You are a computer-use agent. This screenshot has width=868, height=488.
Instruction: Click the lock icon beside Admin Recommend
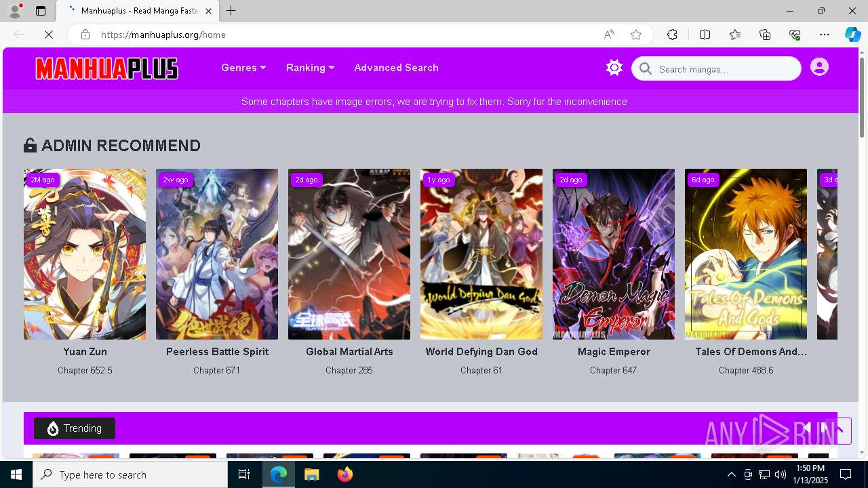point(30,145)
